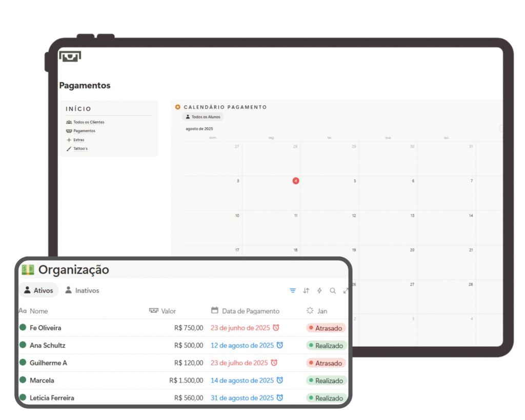
Task: Click alarm icon beside 12 de agosto de 2025
Action: (x=280, y=345)
